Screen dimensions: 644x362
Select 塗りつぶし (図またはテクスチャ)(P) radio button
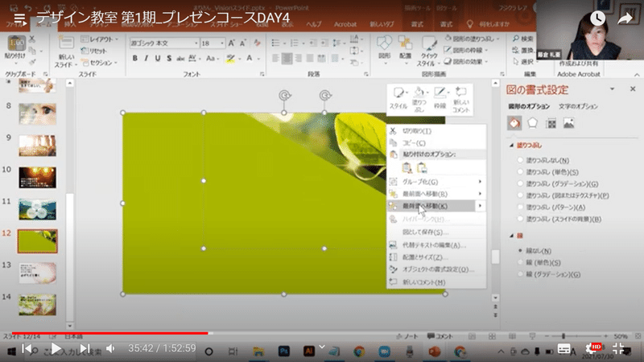pyautogui.click(x=520, y=195)
